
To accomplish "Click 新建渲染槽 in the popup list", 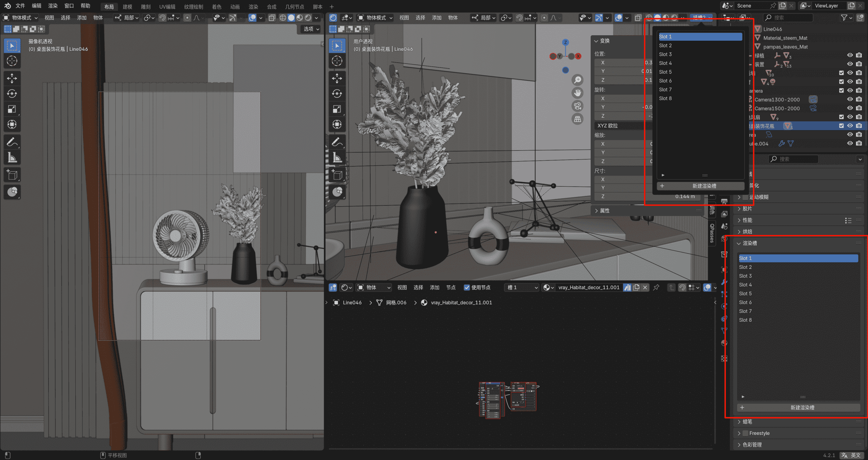I will click(x=701, y=186).
